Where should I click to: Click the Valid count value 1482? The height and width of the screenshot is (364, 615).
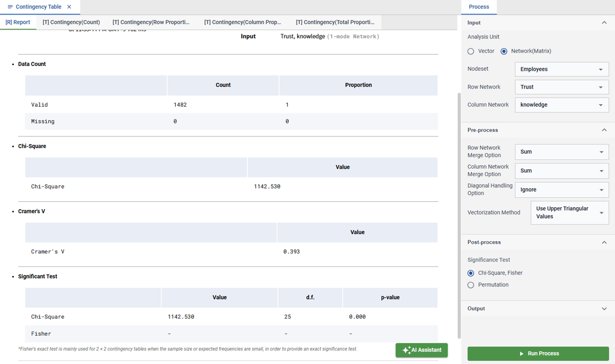click(x=180, y=105)
